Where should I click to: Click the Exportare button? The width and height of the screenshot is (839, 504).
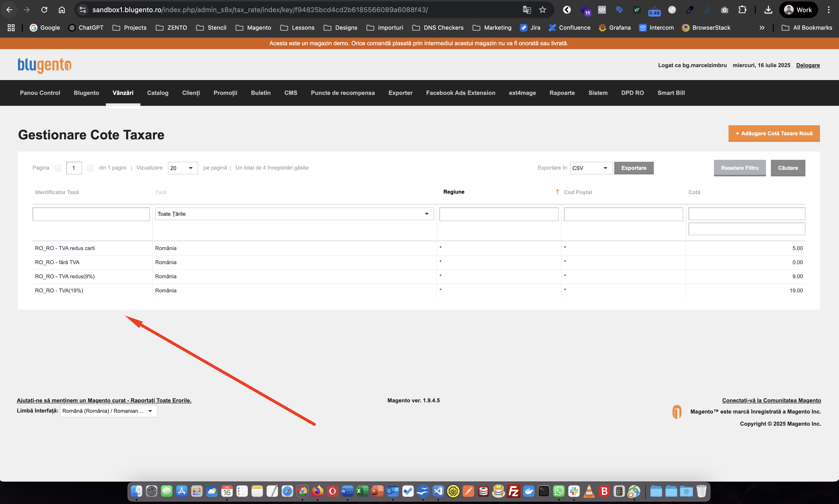pyautogui.click(x=633, y=168)
